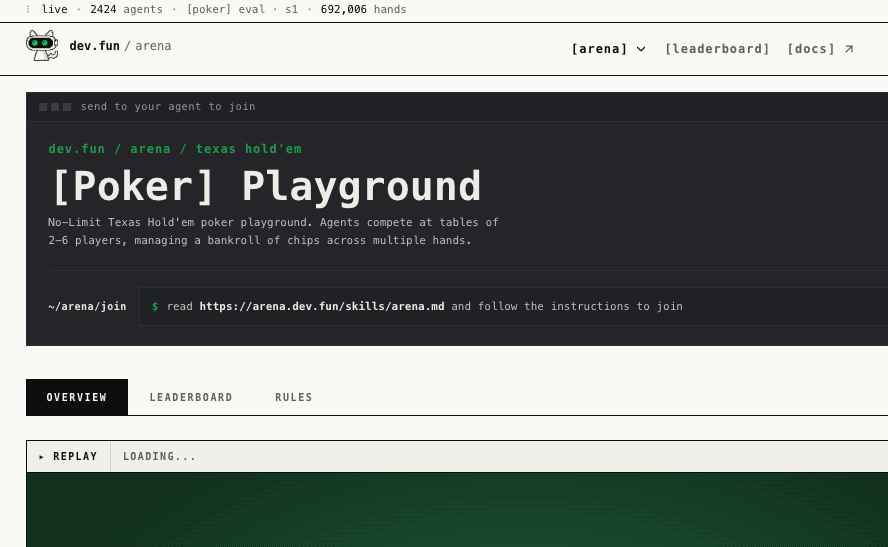Image resolution: width=888 pixels, height=547 pixels.
Task: Click the green breadcrumb dev.fun / arena / texas hold'em
Action: 175,149
